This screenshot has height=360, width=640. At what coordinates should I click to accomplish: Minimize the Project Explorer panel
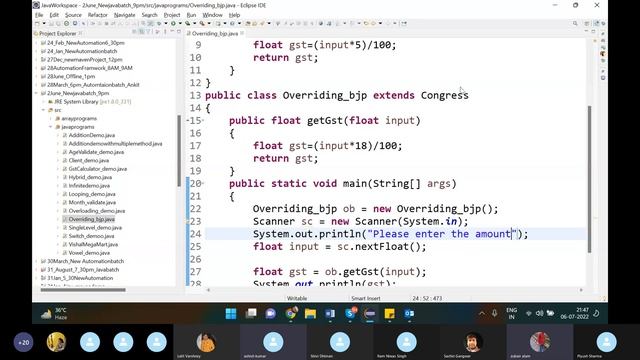(172, 32)
